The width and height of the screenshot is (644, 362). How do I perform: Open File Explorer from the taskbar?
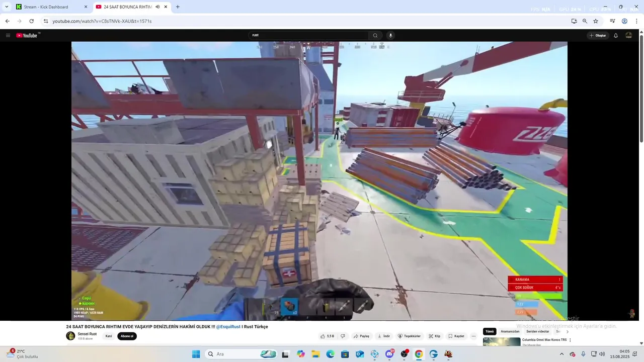pyautogui.click(x=315, y=354)
